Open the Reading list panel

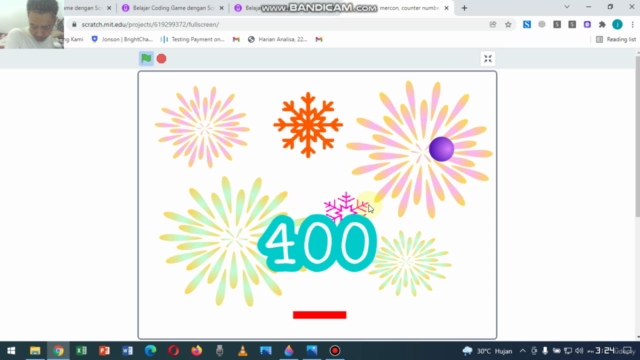point(616,39)
